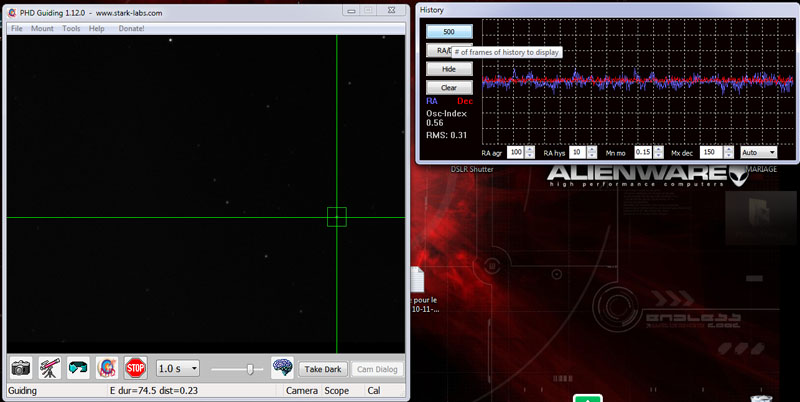The width and height of the screenshot is (800, 402).
Task: Minimize the PHD Guiding window
Action: pos(351,10)
